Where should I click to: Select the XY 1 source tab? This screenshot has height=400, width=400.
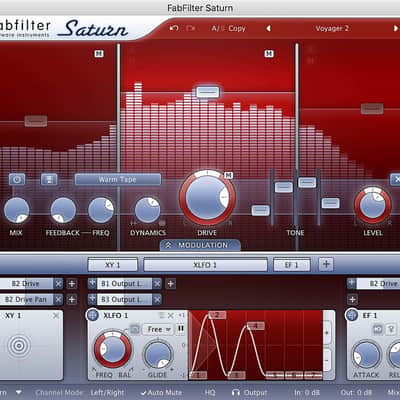point(113,265)
